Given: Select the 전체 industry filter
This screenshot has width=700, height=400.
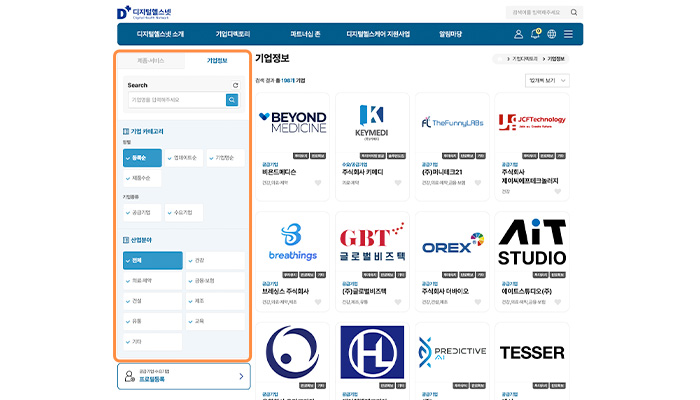Looking at the screenshot, I should 153,260.
